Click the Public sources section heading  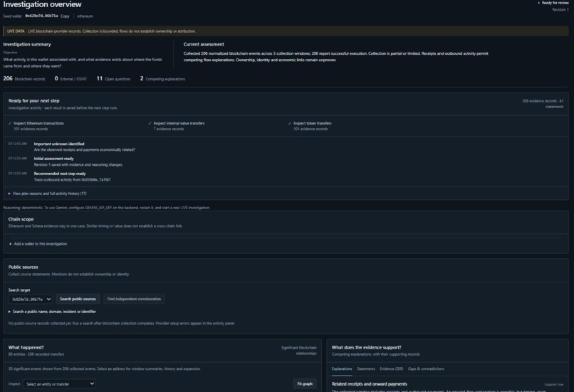tap(23, 267)
